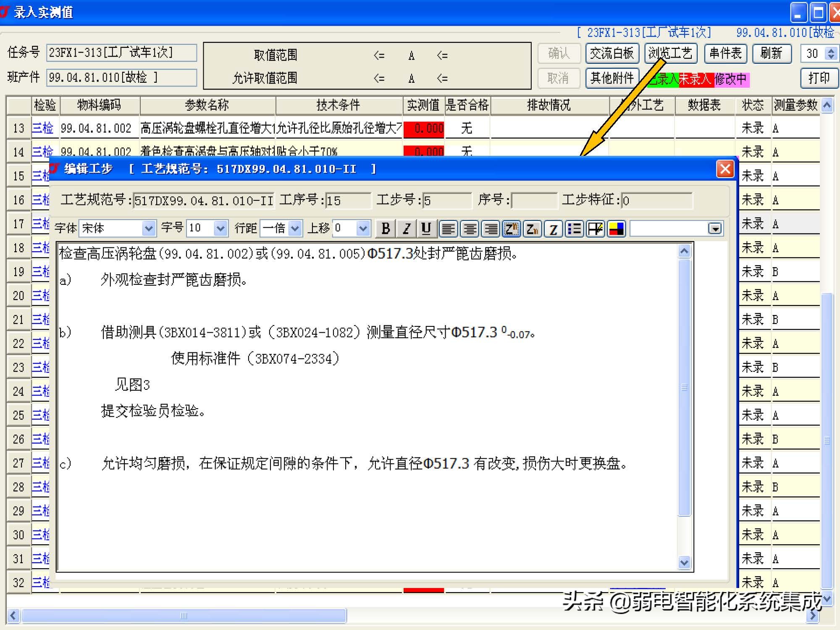Screen dimensions: 840x630
Task: Click the empty 序号 field
Action: [534, 201]
